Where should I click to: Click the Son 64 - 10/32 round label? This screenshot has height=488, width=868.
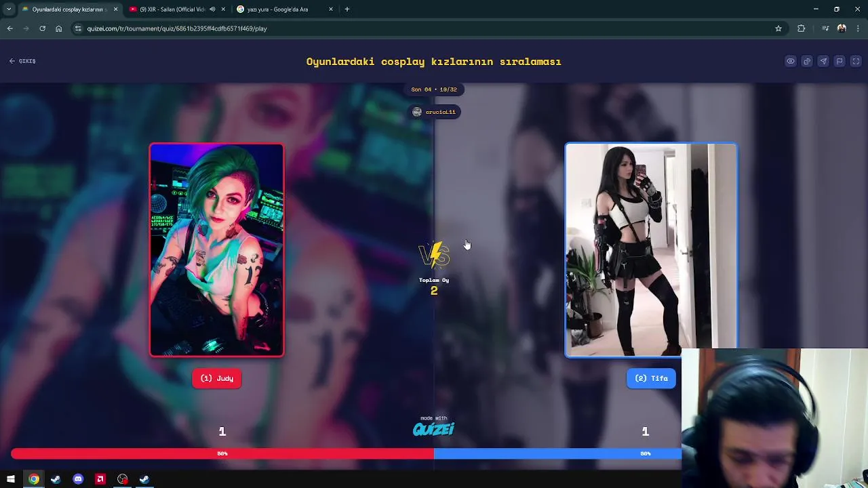434,89
